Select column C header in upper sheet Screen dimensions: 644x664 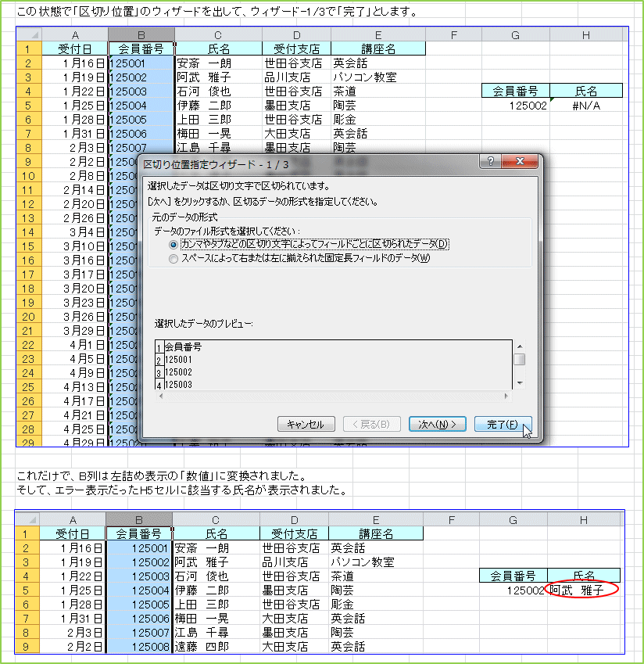click(x=218, y=34)
